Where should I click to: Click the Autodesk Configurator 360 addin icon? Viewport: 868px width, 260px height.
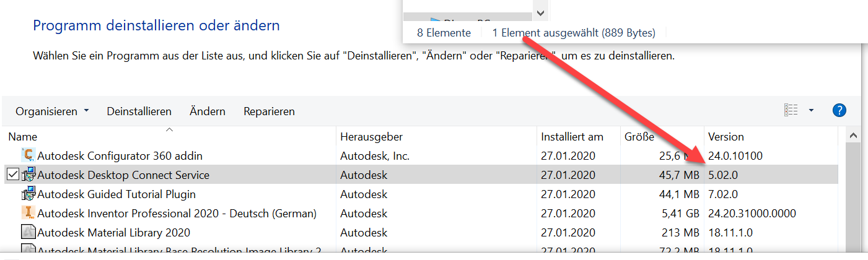(28, 155)
